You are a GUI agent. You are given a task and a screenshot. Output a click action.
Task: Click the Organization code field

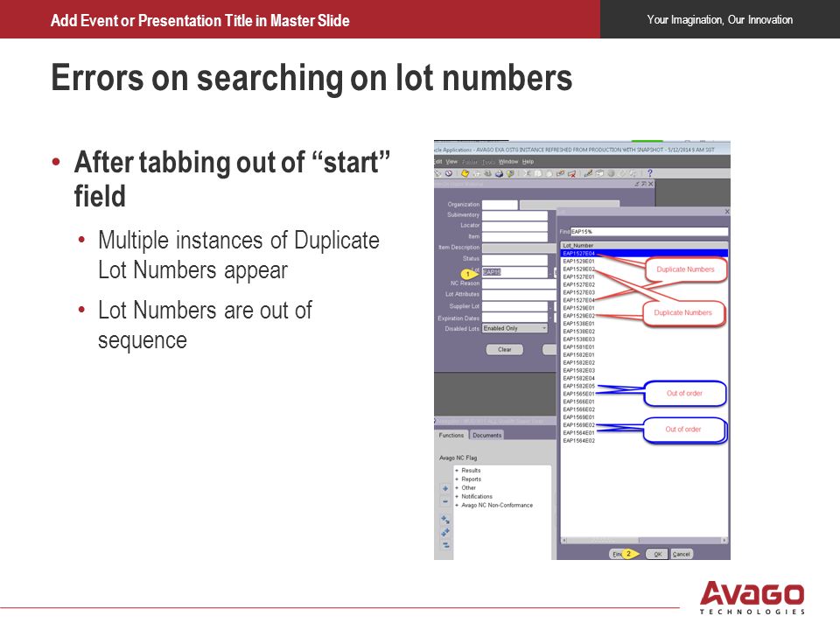pyautogui.click(x=500, y=205)
